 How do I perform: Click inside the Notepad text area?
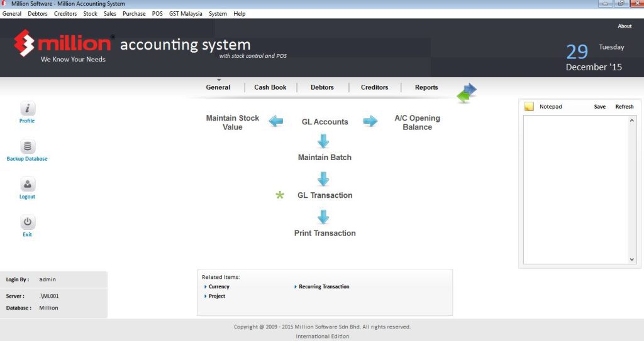(576, 190)
